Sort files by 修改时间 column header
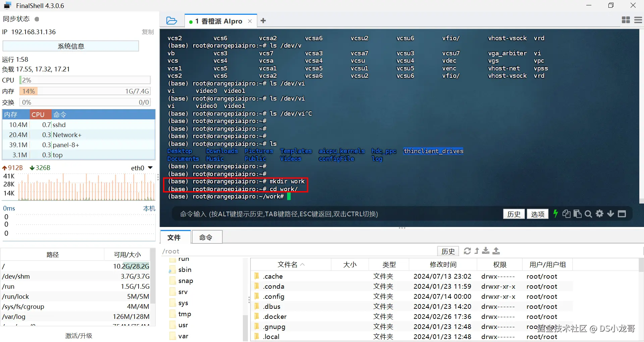The image size is (644, 342). [443, 265]
